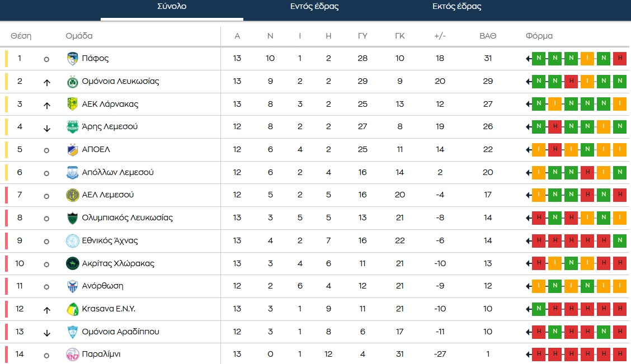
Task: Click the ΑΕΚ Λάρνακας team crest
Action: (x=72, y=104)
